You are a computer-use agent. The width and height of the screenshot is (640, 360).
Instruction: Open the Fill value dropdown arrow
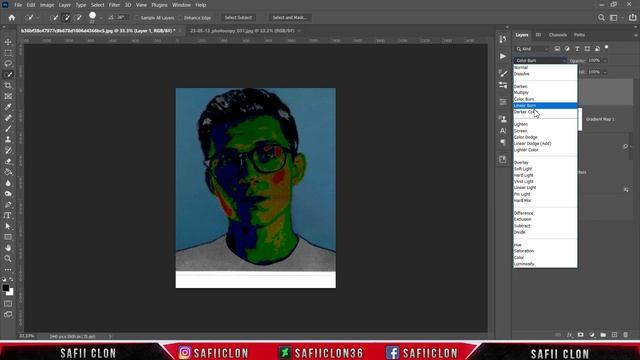pos(605,72)
